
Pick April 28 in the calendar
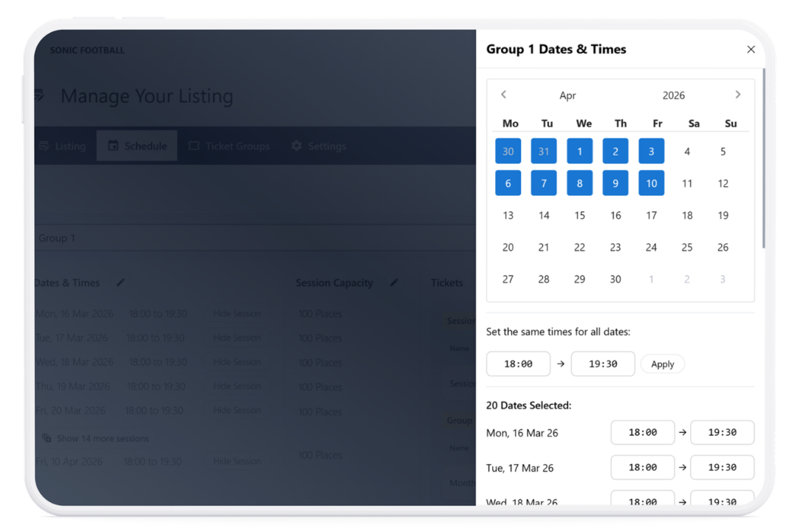[544, 279]
